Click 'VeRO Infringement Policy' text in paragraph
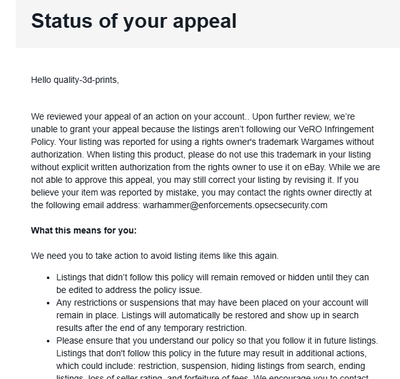 pyautogui.click(x=336, y=129)
